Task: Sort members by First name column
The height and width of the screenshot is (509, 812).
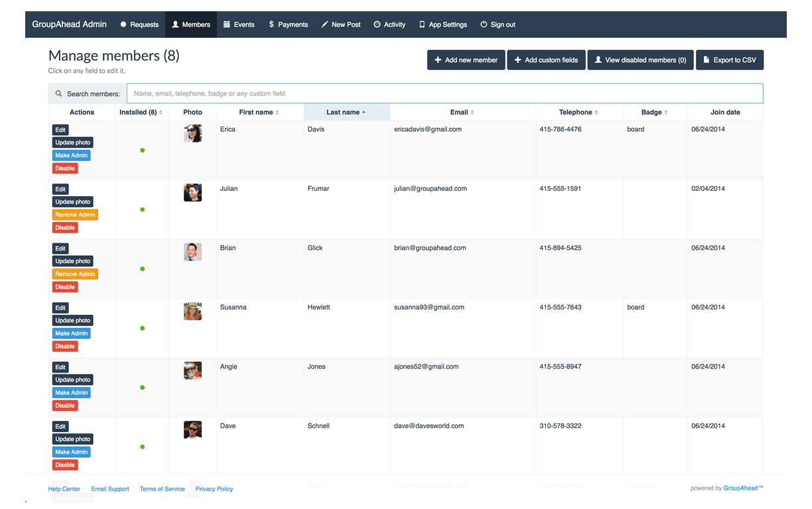Action: tap(259, 113)
